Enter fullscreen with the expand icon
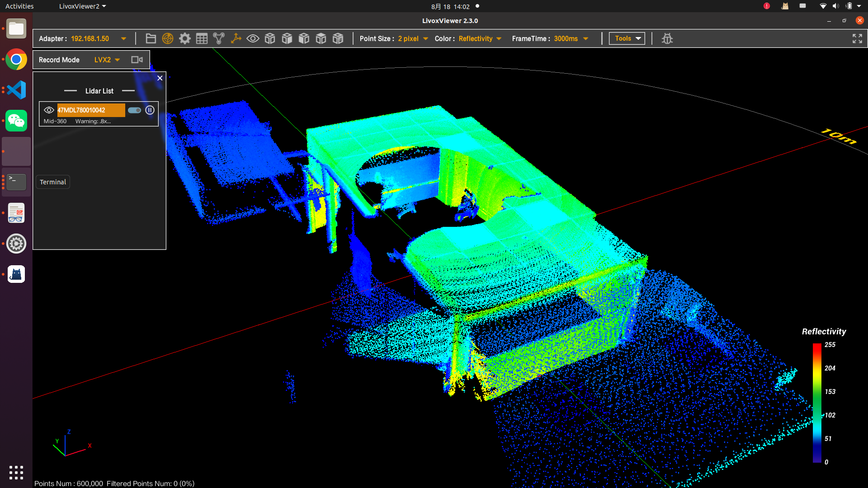 click(857, 39)
